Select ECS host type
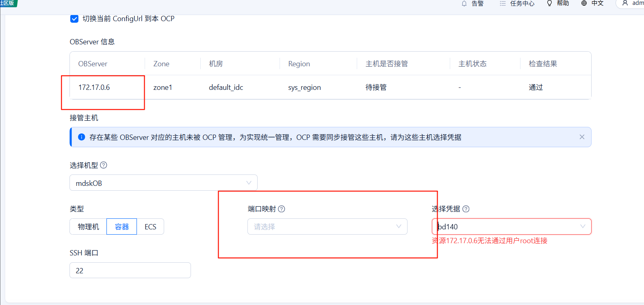 coord(150,227)
